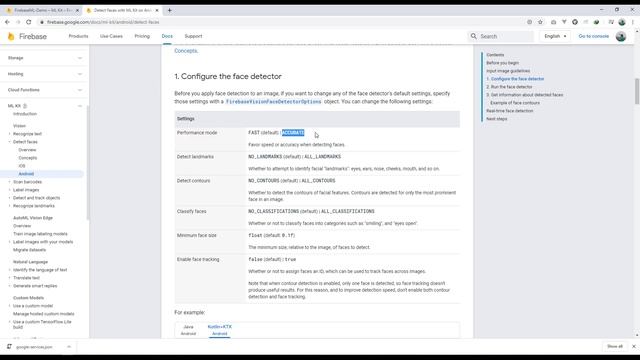
Task: Click the page vertical scrollbar
Action: coord(637,91)
